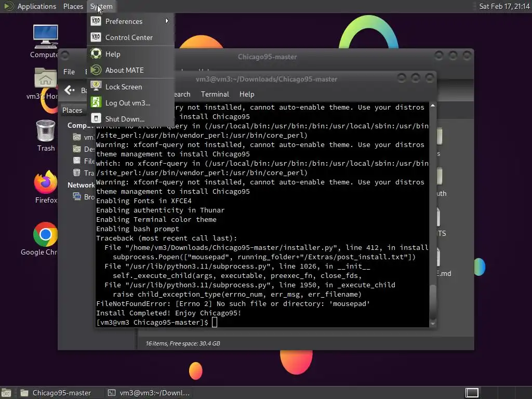The image size is (532, 399).
Task: Click the '16 items, Free space' status bar
Action: [183, 343]
